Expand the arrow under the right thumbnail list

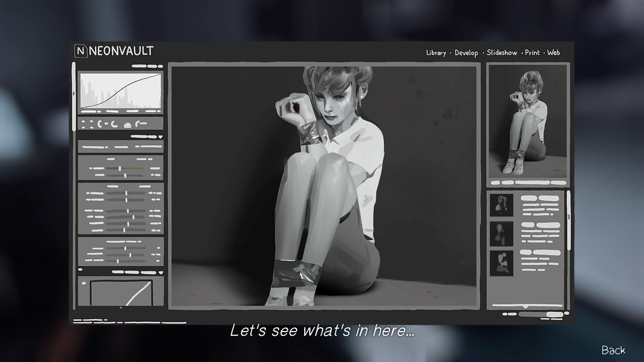(525, 307)
